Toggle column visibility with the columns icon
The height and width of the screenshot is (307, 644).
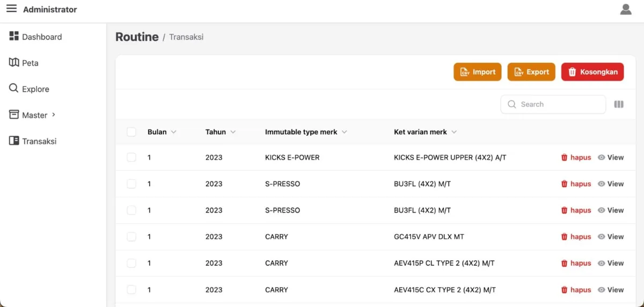point(619,104)
